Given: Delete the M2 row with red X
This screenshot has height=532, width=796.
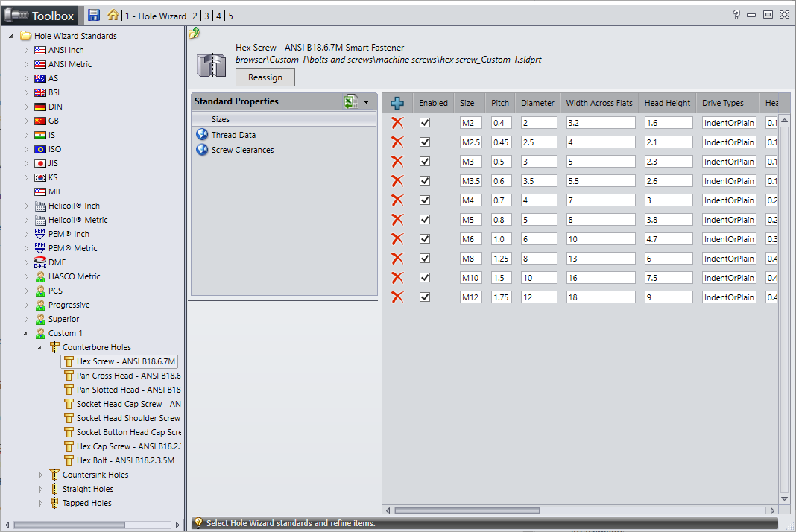Looking at the screenshot, I should [x=397, y=123].
